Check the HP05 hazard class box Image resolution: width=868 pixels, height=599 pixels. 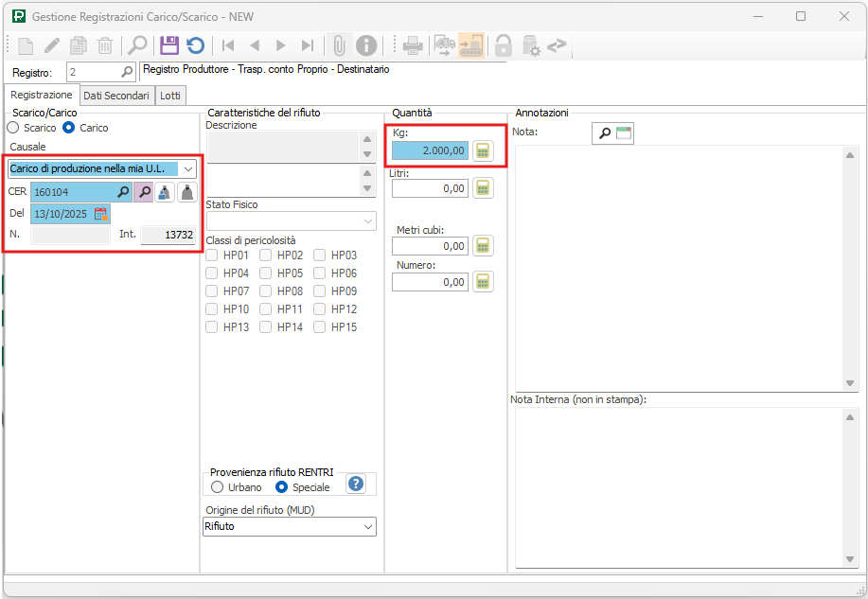pos(267,273)
